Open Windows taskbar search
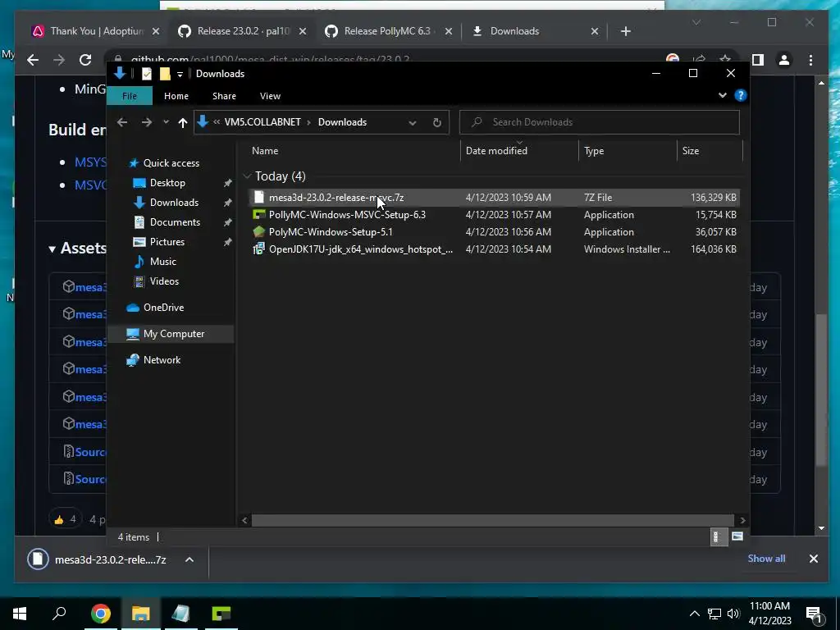The width and height of the screenshot is (840, 630). coord(59,614)
